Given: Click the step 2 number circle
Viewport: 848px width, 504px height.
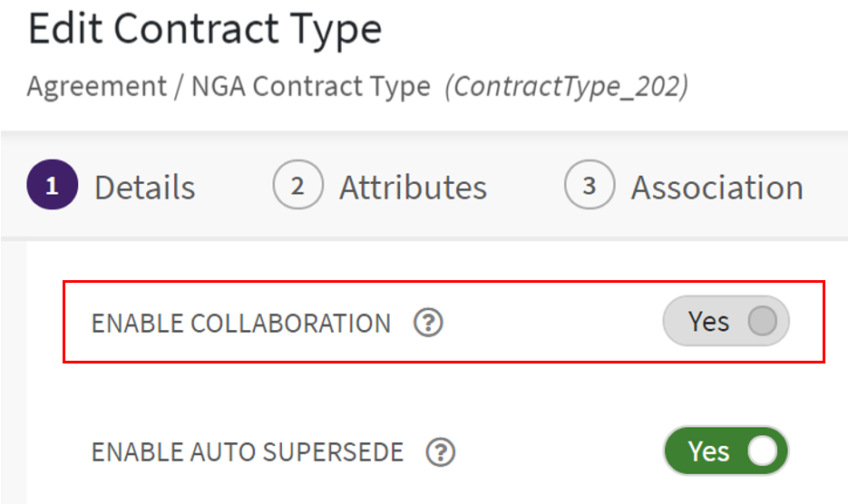Looking at the screenshot, I should pos(297,186).
